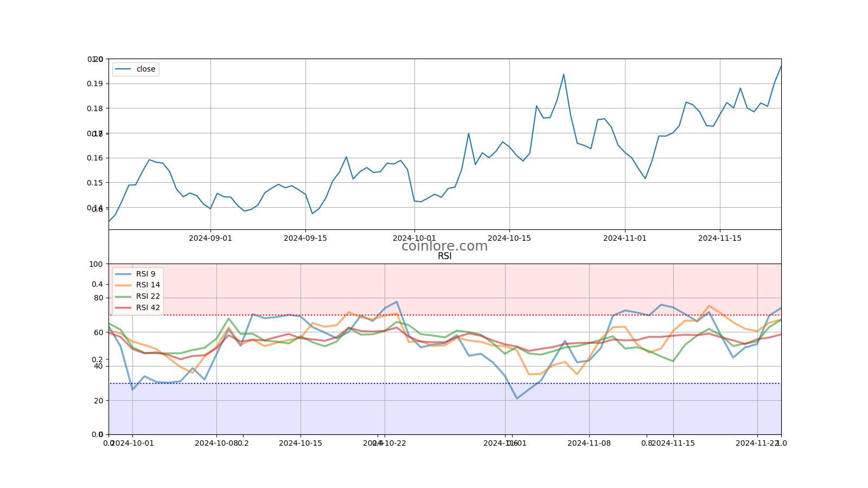This screenshot has width=868, height=488.
Task: Click the 2024-09-01 date label on price chart
Action: [210, 238]
